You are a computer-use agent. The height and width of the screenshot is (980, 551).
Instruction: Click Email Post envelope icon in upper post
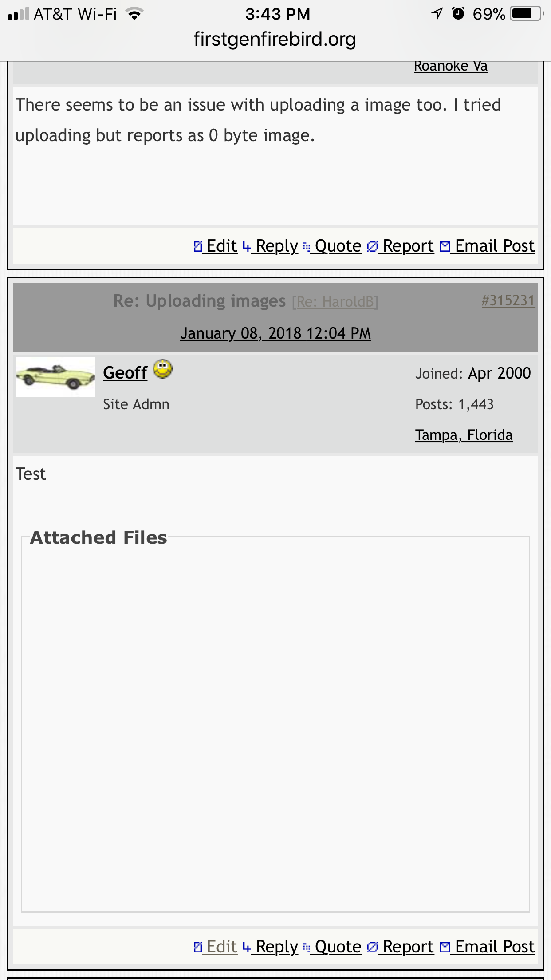[x=445, y=246]
